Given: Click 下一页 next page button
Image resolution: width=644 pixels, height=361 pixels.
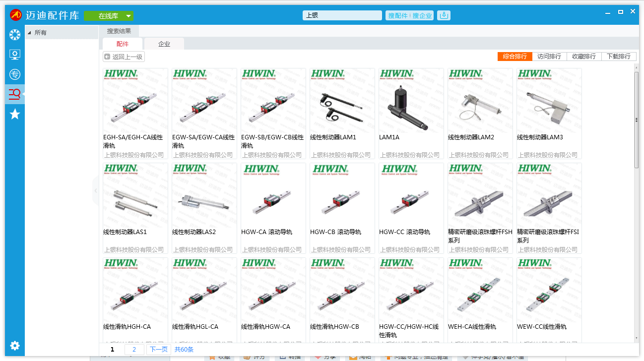Looking at the screenshot, I should (x=159, y=350).
